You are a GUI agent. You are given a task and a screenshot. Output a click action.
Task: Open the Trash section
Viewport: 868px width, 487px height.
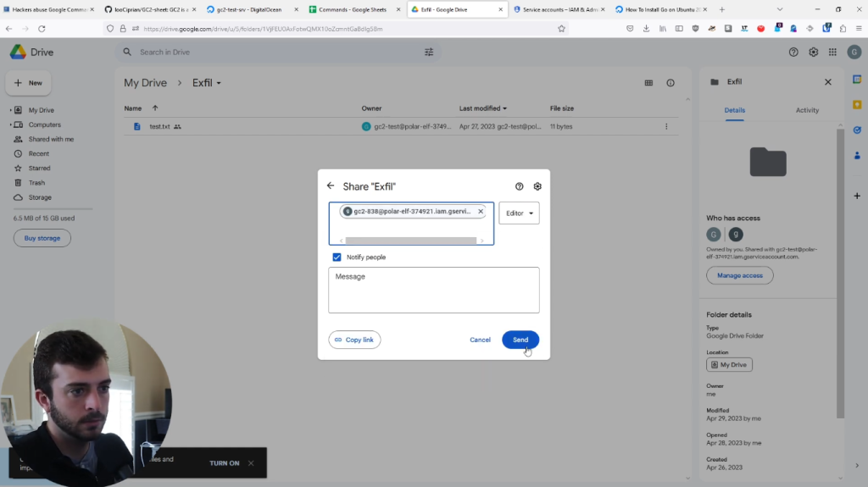pos(36,183)
